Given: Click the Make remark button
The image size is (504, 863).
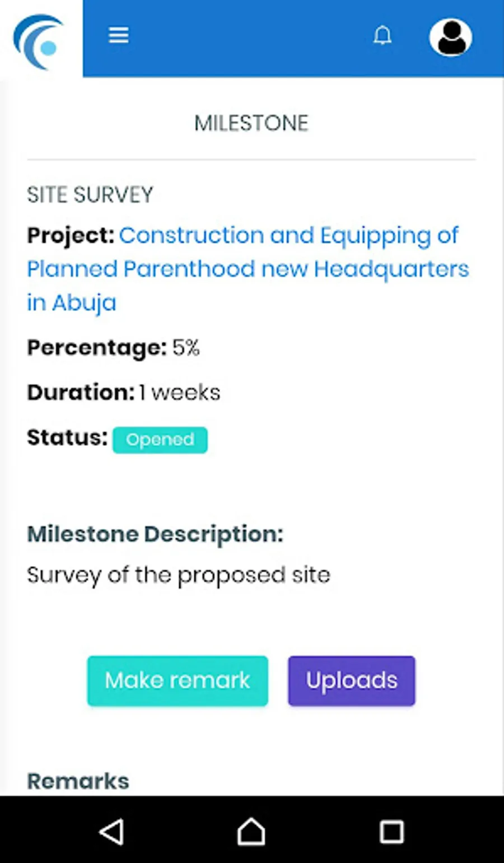Looking at the screenshot, I should tap(178, 680).
